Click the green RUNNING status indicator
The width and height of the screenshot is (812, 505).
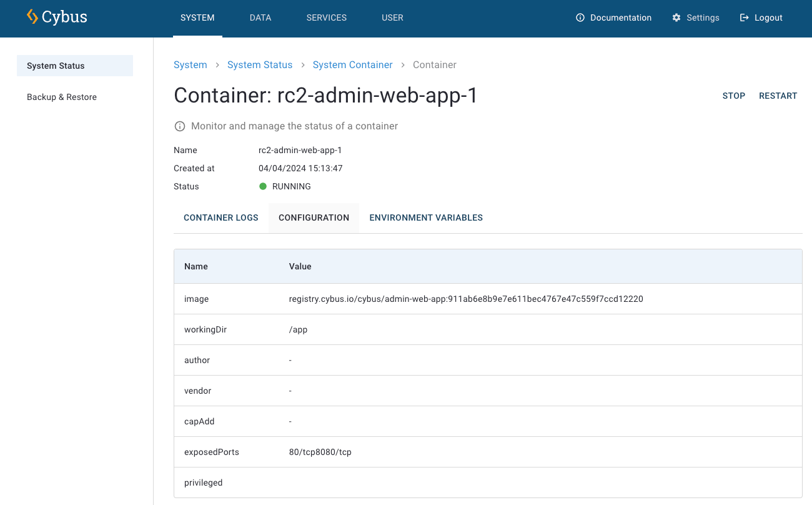(263, 186)
